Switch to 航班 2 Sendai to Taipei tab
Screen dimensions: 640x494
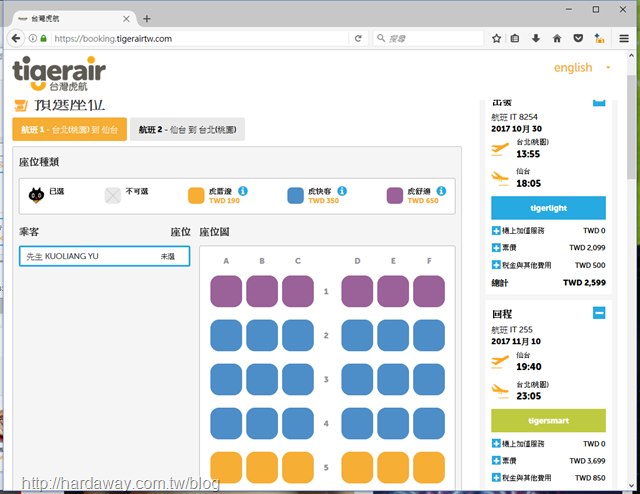tap(187, 129)
